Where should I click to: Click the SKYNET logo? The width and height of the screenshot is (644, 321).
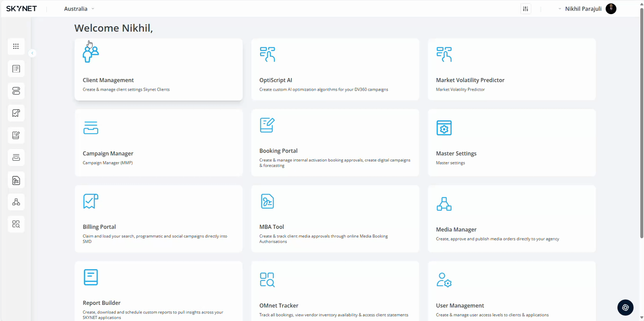coord(21,9)
